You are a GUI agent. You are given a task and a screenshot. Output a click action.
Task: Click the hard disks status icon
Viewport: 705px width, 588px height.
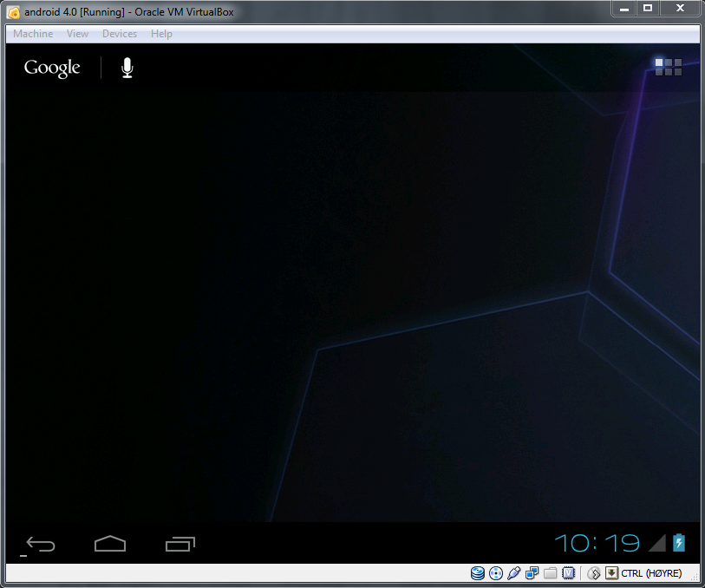(x=477, y=573)
